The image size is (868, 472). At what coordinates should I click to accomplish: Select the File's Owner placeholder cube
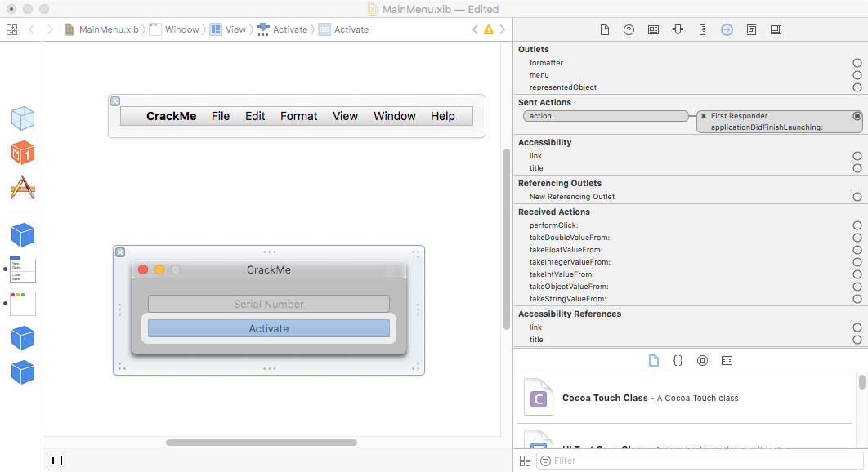coord(23,118)
